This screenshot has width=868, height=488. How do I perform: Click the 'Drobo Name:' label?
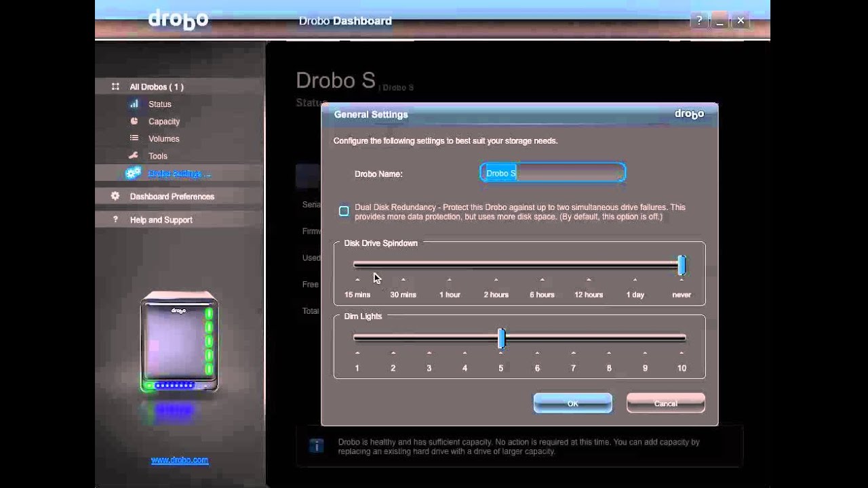tap(378, 174)
